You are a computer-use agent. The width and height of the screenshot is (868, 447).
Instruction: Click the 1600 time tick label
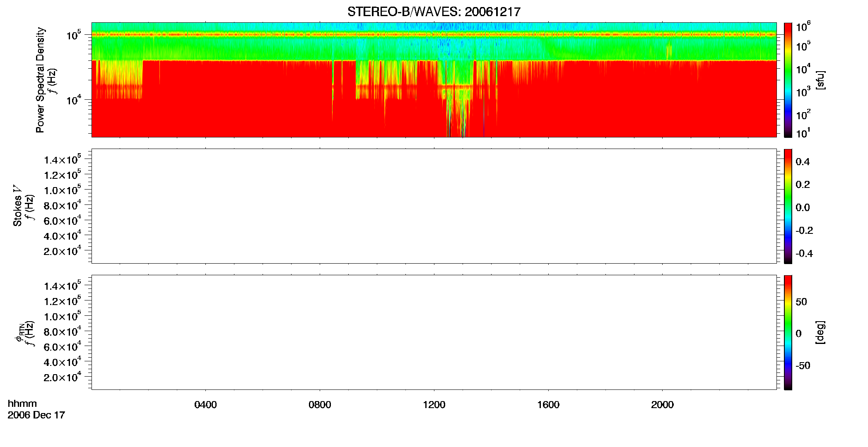(548, 404)
